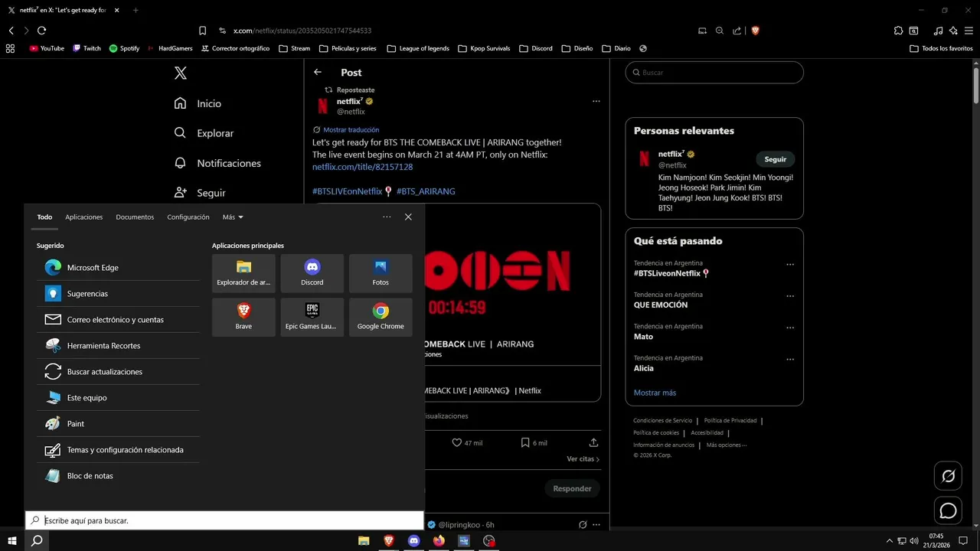Open YouTube bookmark in bookmarks bar
The image size is (980, 551).
[47, 48]
